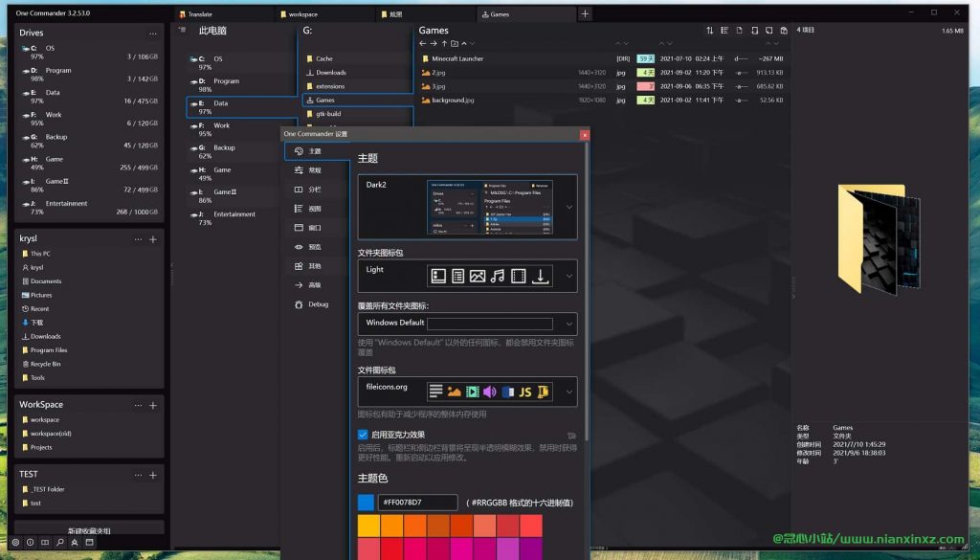
Task: Select J: Entertainment in the Drives panel
Action: [89, 208]
